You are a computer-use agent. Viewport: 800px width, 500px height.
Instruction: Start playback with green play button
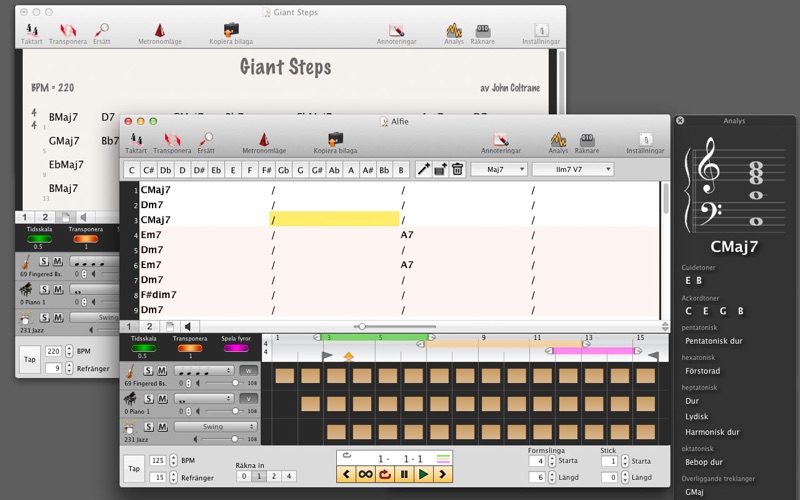[x=423, y=474]
